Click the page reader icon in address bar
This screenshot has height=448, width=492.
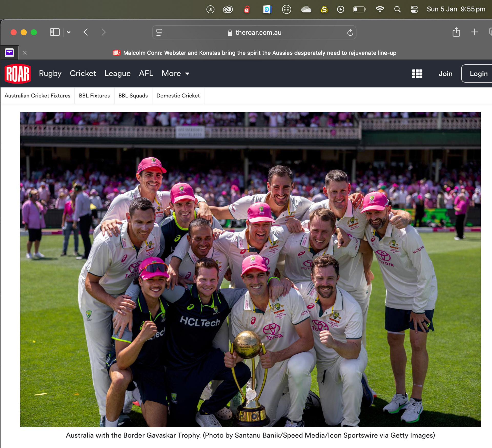pyautogui.click(x=159, y=33)
